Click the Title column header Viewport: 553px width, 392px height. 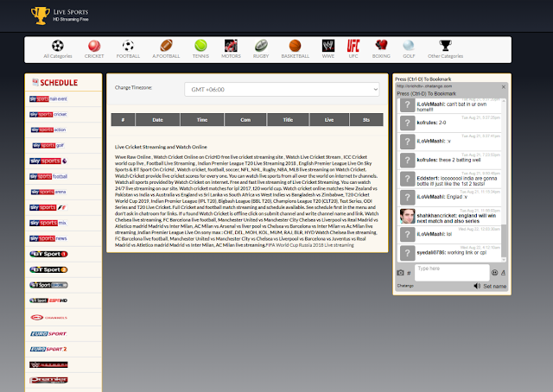pos(288,120)
